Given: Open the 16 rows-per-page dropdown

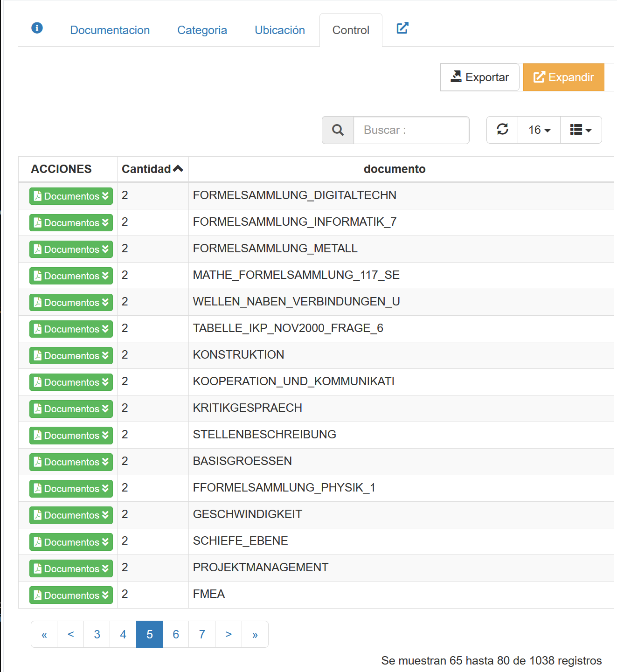Looking at the screenshot, I should pos(539,130).
